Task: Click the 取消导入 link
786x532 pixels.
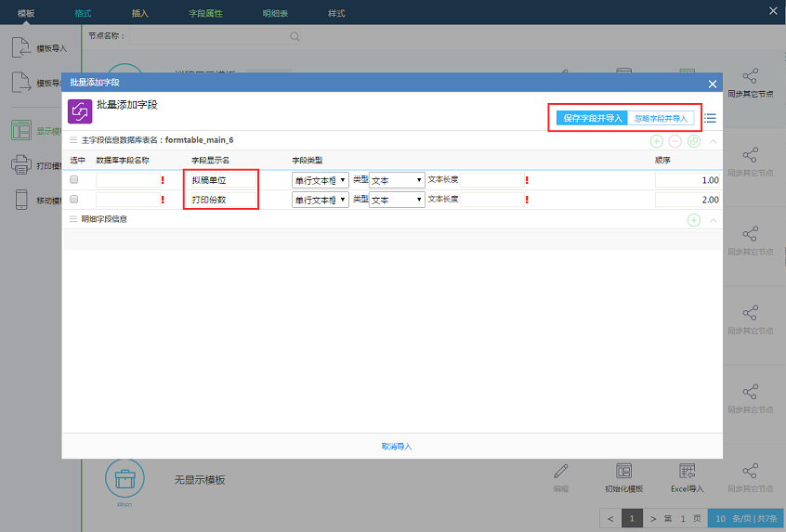Action: (397, 447)
